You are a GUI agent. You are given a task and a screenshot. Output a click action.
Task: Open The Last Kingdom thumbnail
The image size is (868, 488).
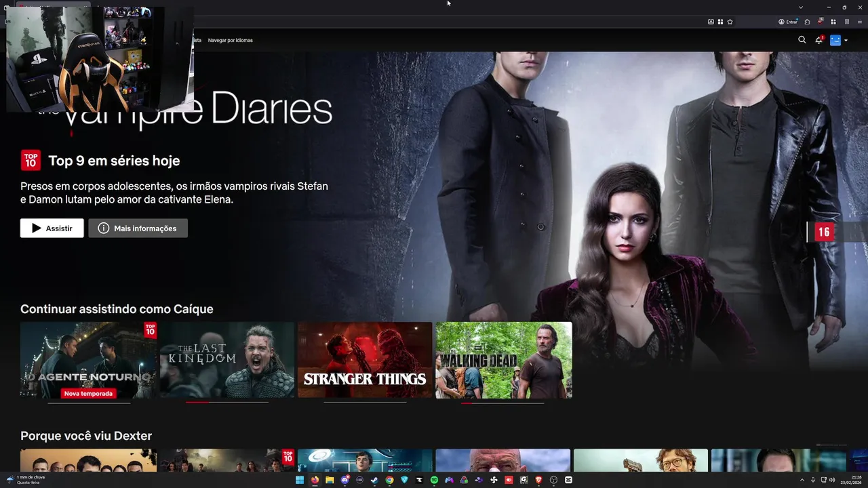tap(227, 360)
